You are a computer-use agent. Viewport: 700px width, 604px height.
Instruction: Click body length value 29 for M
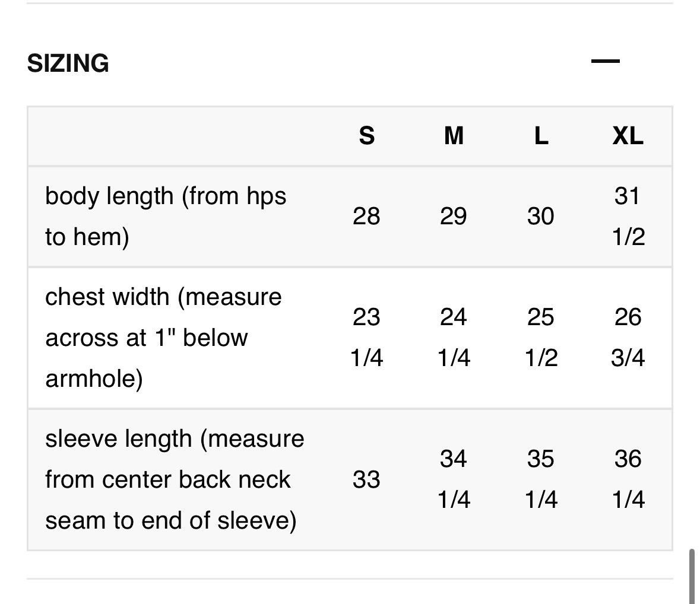(454, 217)
